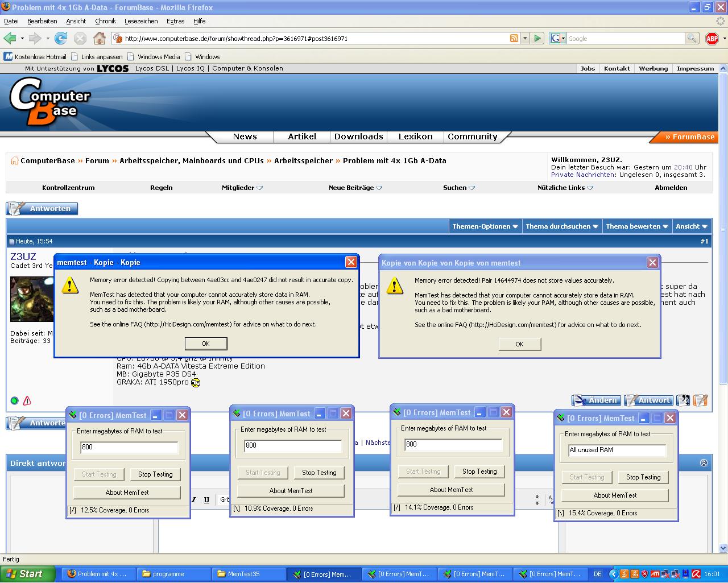Click OK in Kopie von Kopie von memtest dialog
This screenshot has width=728, height=583.
click(x=519, y=344)
